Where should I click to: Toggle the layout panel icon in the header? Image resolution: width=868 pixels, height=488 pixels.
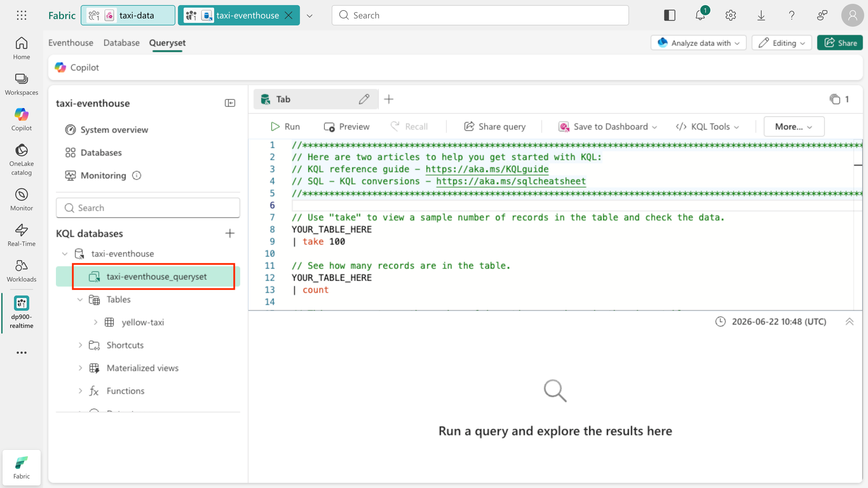669,15
